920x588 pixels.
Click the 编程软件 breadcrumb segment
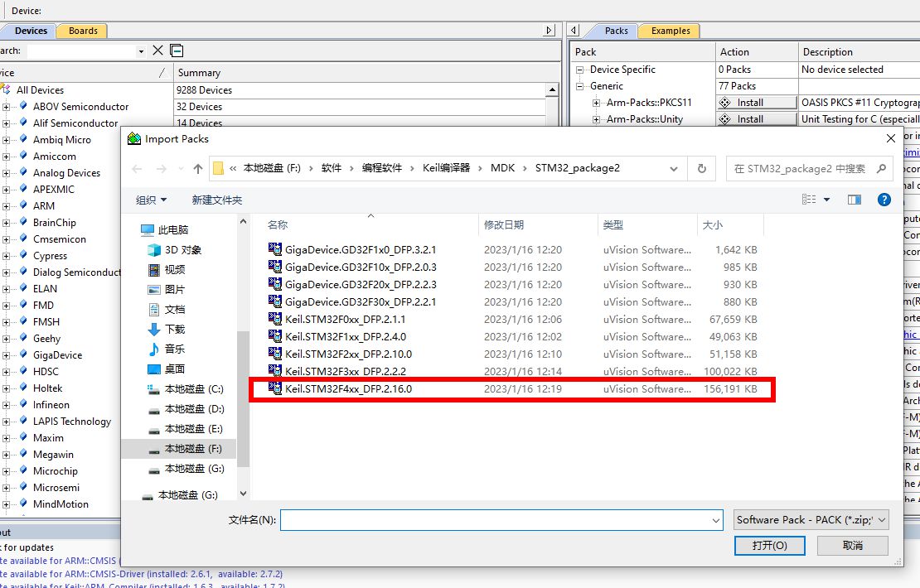click(382, 168)
